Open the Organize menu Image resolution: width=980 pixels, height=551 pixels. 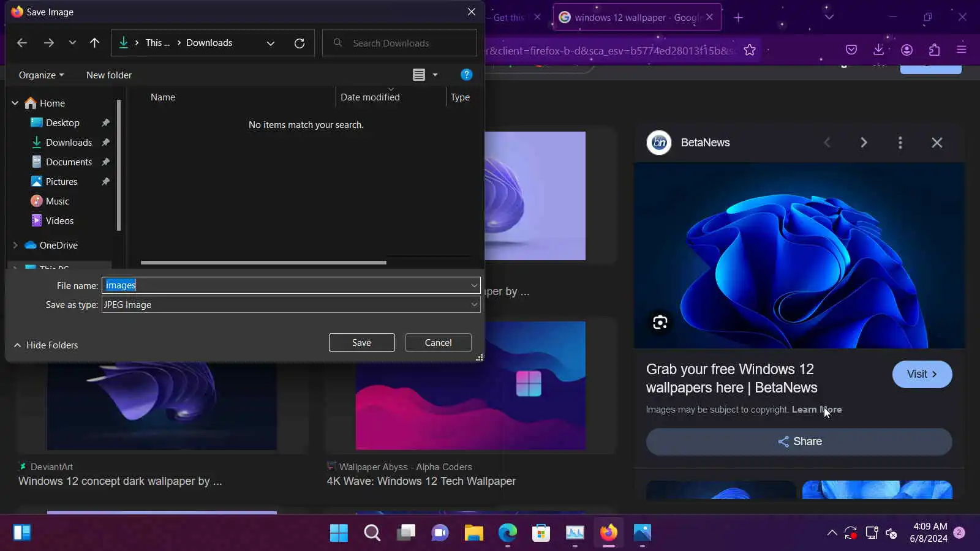coord(41,75)
